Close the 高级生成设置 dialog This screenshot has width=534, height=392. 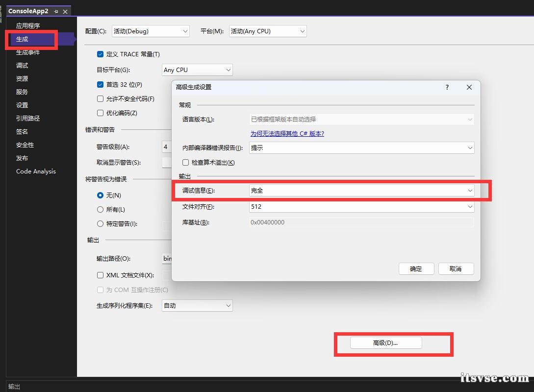click(x=469, y=87)
